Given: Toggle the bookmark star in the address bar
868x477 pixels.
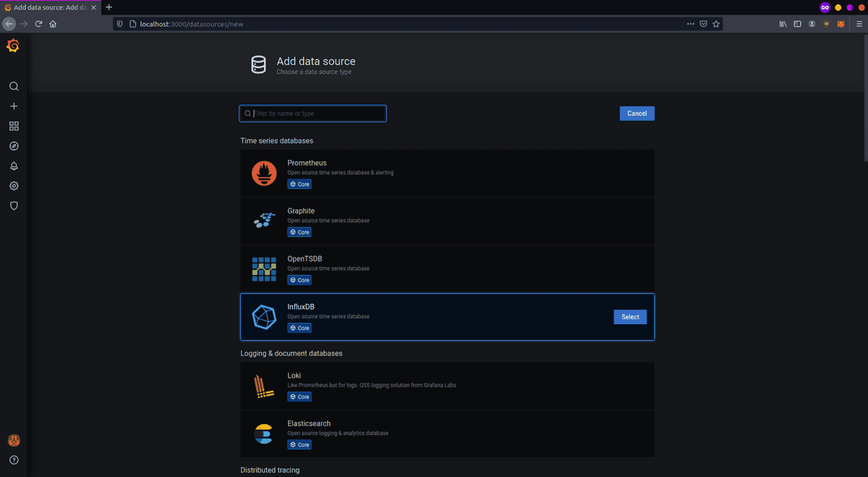Looking at the screenshot, I should pyautogui.click(x=715, y=23).
